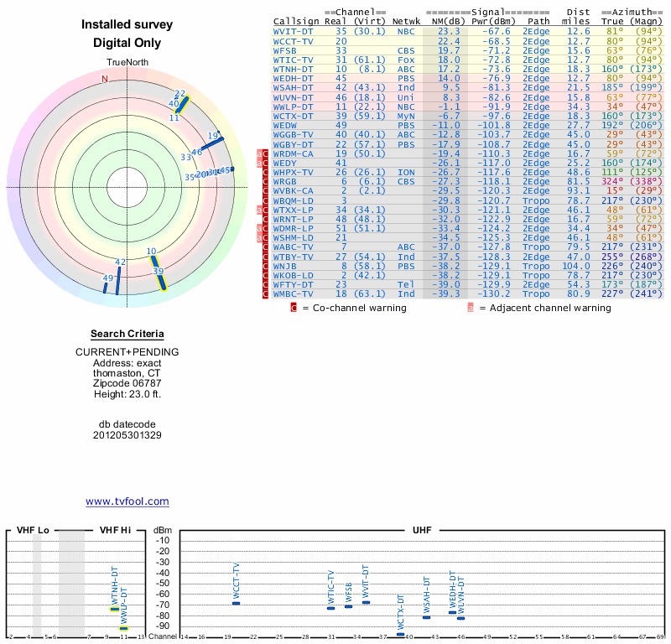Click the Search Criteria heading

click(127, 335)
